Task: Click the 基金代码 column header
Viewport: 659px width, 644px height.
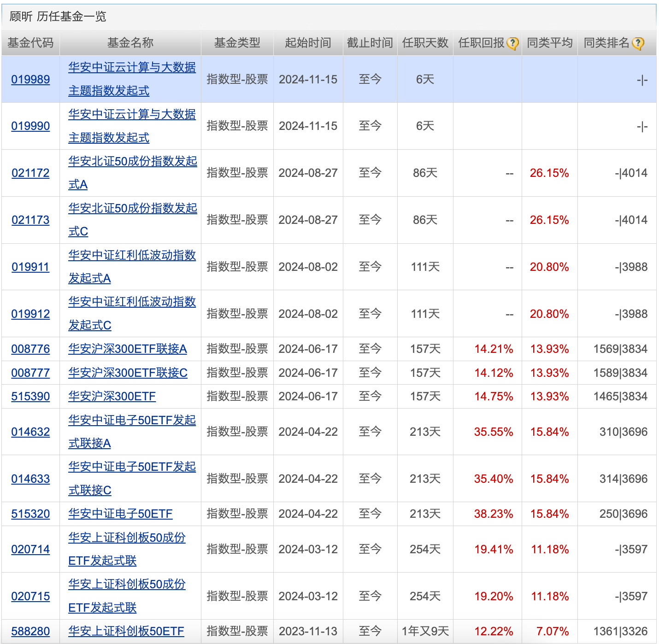Action: 30,43
